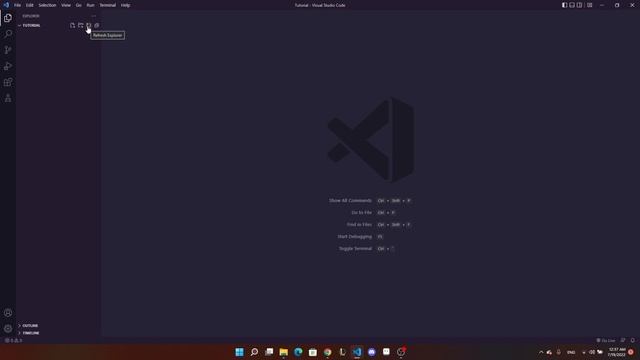This screenshot has height=360, width=640.
Task: Open File Explorer from taskbar
Action: coord(284,352)
